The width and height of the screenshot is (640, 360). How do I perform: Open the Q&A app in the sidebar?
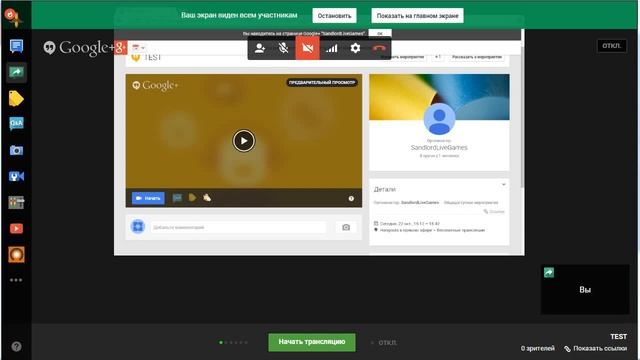16,124
